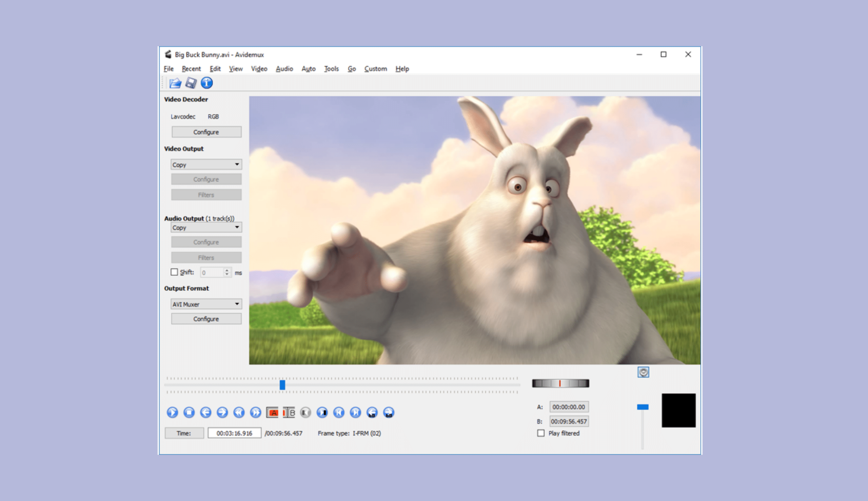
Task: Click the total duration /00:09:56.457 text
Action: click(x=283, y=433)
